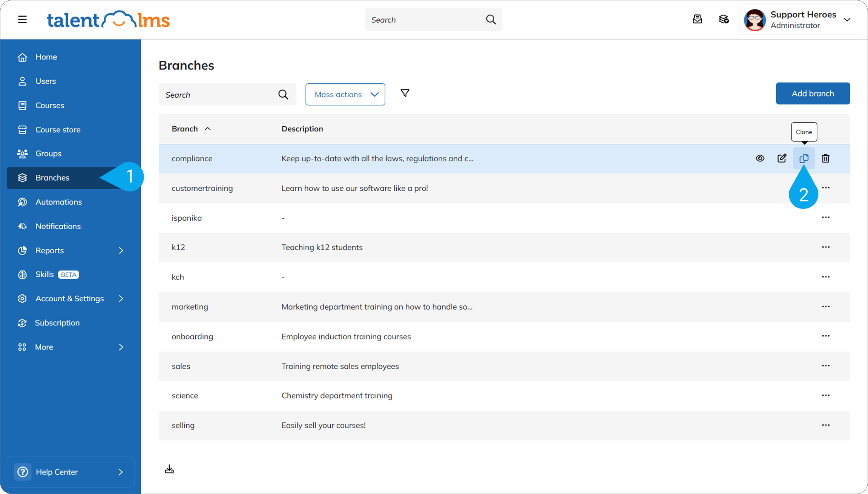Open the hamburger menu icon
The width and height of the screenshot is (868, 494).
click(22, 19)
